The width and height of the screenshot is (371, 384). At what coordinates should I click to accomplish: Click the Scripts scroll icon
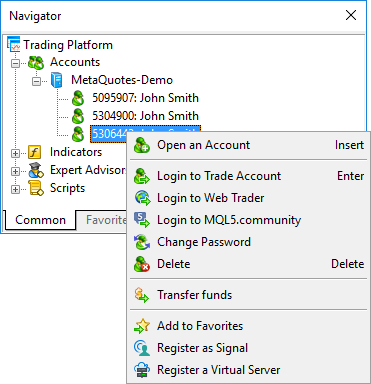36,188
